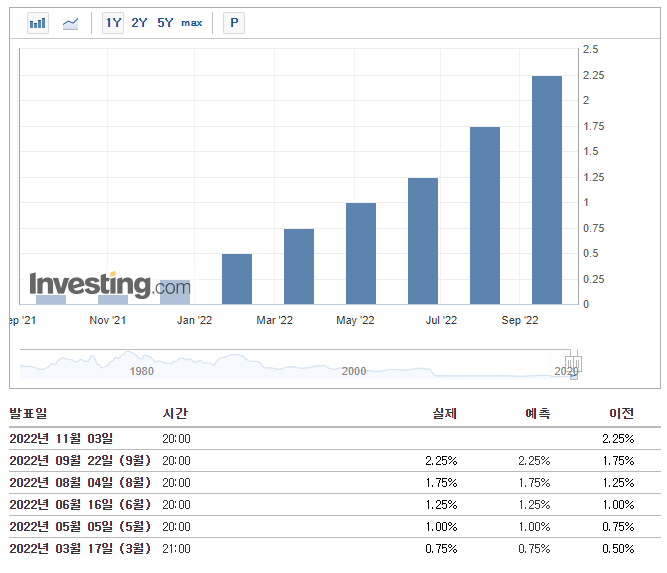Viewport: 667px width, 573px height.
Task: Click actual value 2.25% in September row
Action: [x=441, y=461]
